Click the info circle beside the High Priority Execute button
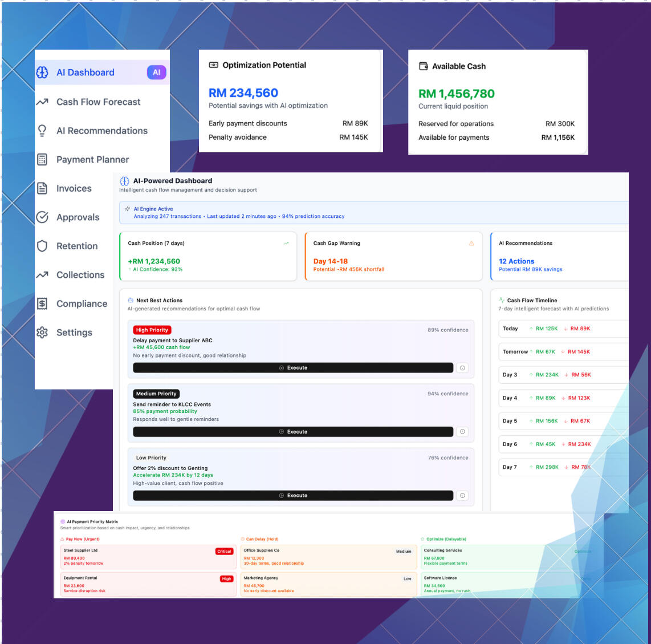Image resolution: width=651 pixels, height=644 pixels. [462, 367]
